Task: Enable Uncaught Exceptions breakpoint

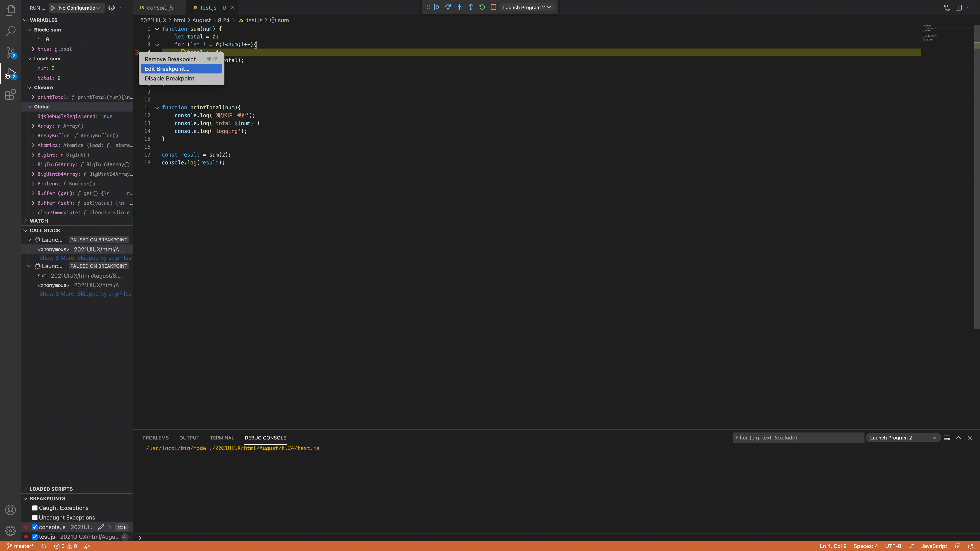Action: click(35, 518)
